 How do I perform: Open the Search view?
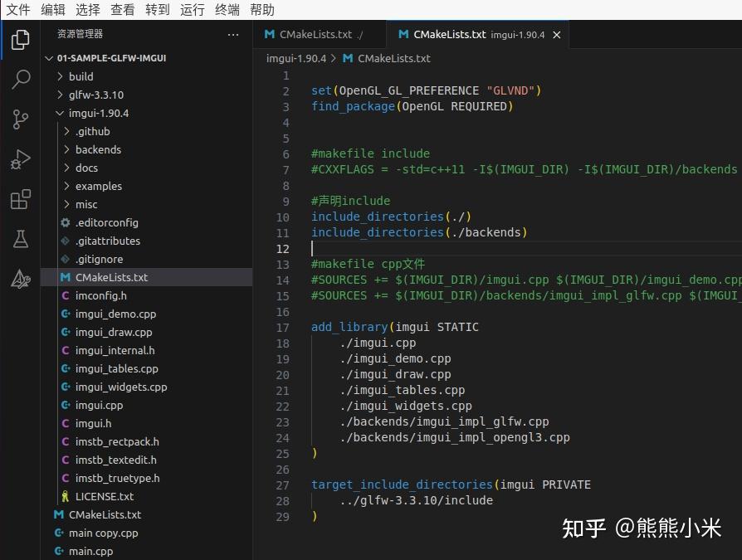20,79
